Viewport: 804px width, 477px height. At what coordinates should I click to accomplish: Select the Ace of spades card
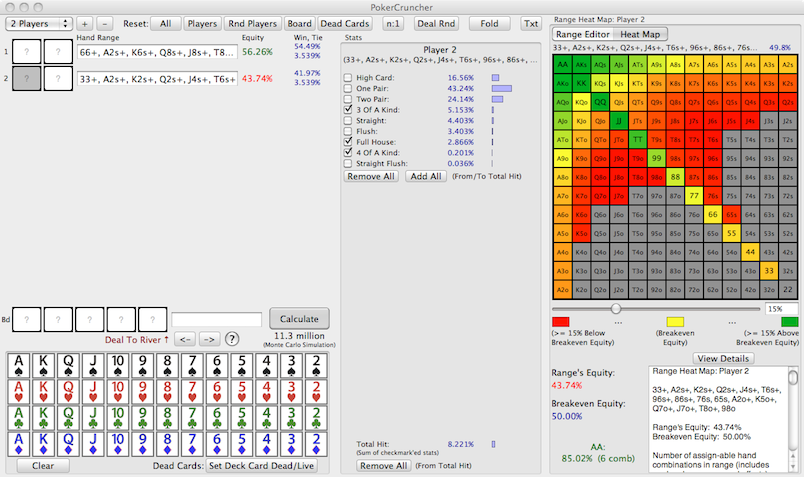click(19, 366)
